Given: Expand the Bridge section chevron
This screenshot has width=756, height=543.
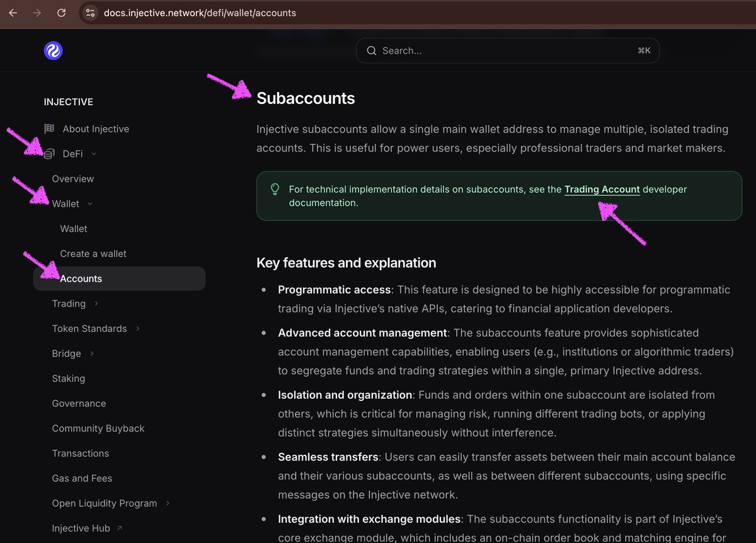Looking at the screenshot, I should (92, 353).
